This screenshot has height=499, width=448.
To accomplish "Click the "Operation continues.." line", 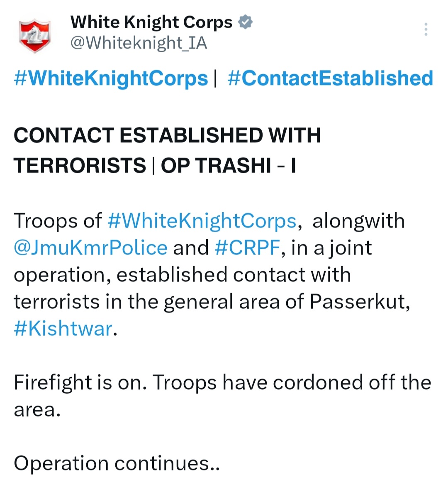I will pyautogui.click(x=117, y=463).
